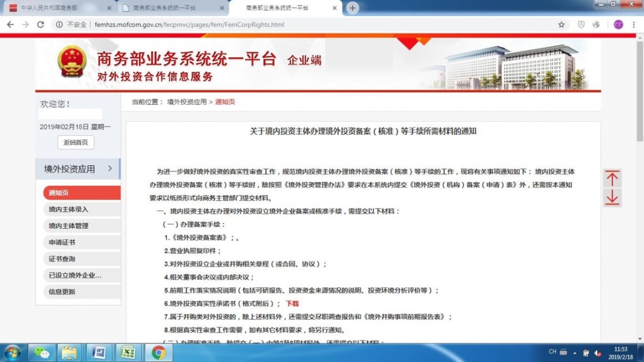Click the muted volume tray icon
Image resolution: width=644 pixels, height=362 pixels.
[x=598, y=353]
